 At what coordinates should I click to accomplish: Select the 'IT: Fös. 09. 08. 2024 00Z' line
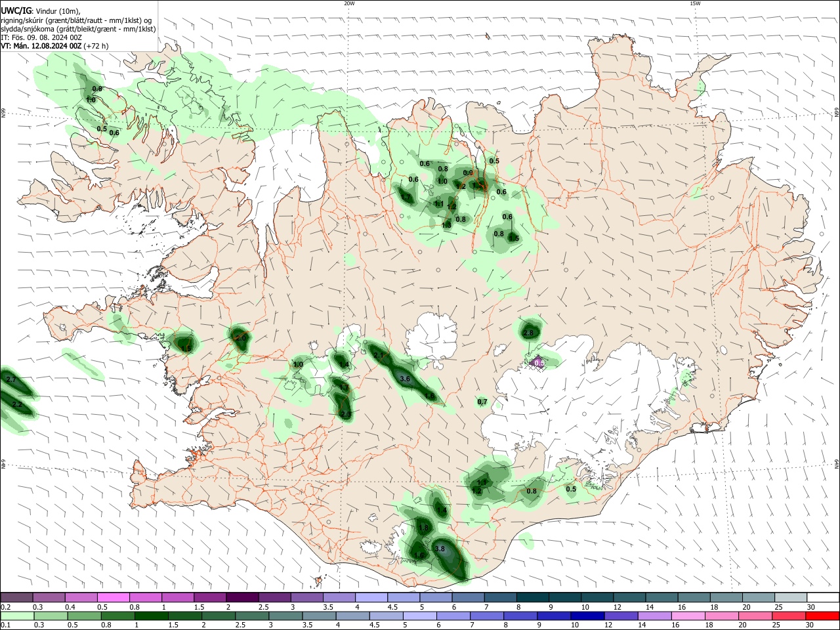tap(41, 37)
